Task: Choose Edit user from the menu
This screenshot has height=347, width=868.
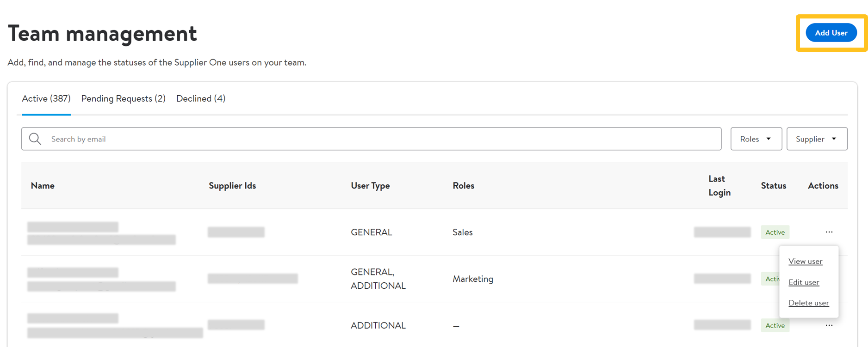Action: click(x=804, y=282)
